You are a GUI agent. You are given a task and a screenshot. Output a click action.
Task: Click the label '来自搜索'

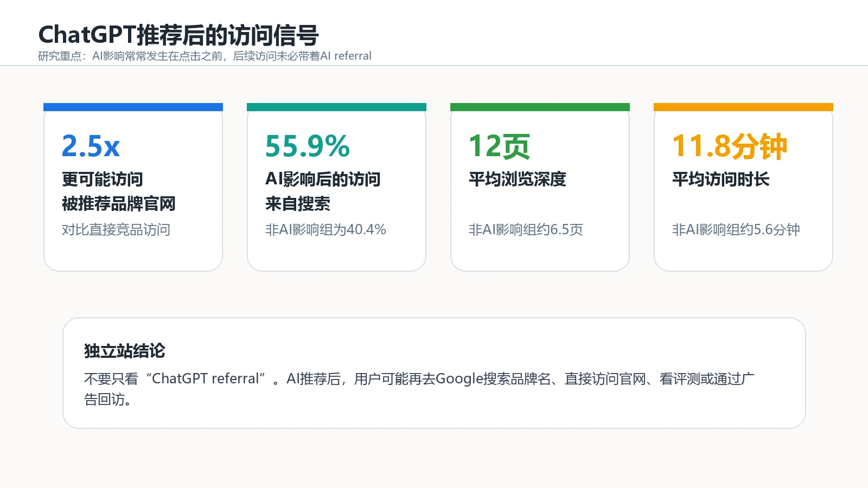point(298,204)
